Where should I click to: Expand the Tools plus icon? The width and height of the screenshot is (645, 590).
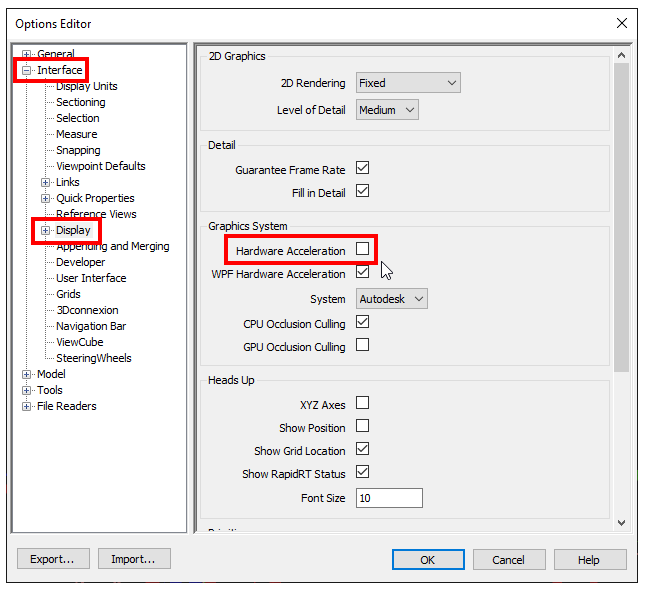tap(26, 390)
